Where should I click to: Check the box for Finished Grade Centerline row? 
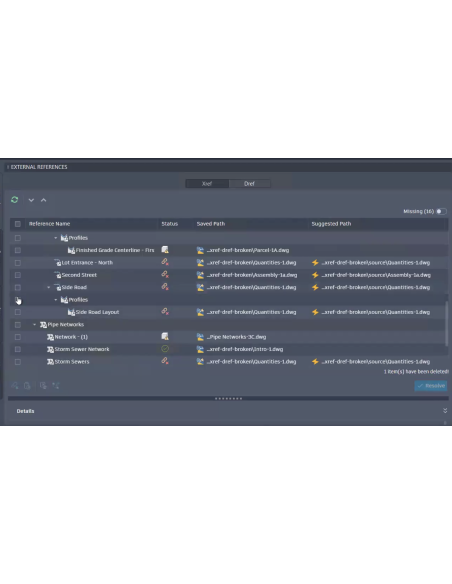17,250
